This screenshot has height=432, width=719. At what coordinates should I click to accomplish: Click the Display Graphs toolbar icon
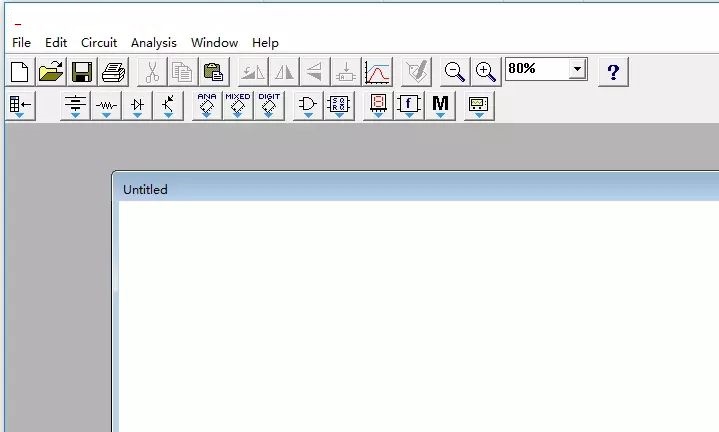click(x=378, y=71)
